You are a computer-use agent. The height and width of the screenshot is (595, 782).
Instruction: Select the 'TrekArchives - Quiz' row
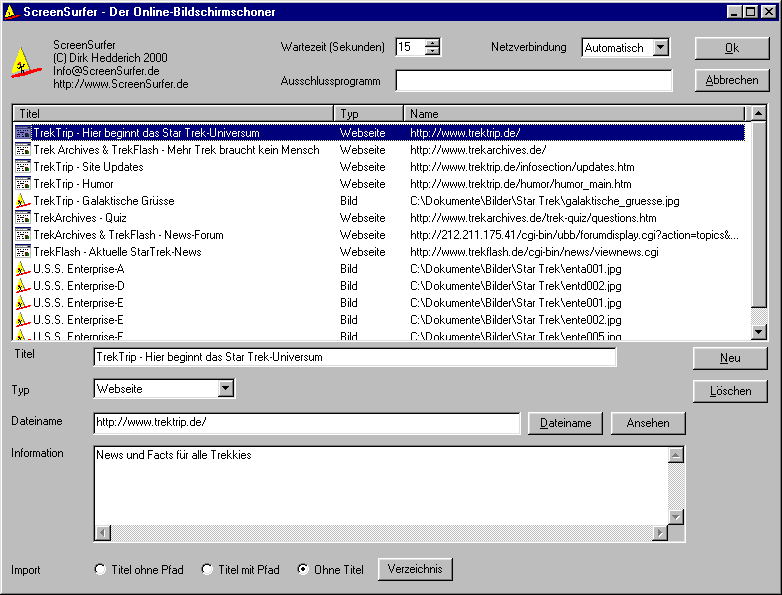380,217
